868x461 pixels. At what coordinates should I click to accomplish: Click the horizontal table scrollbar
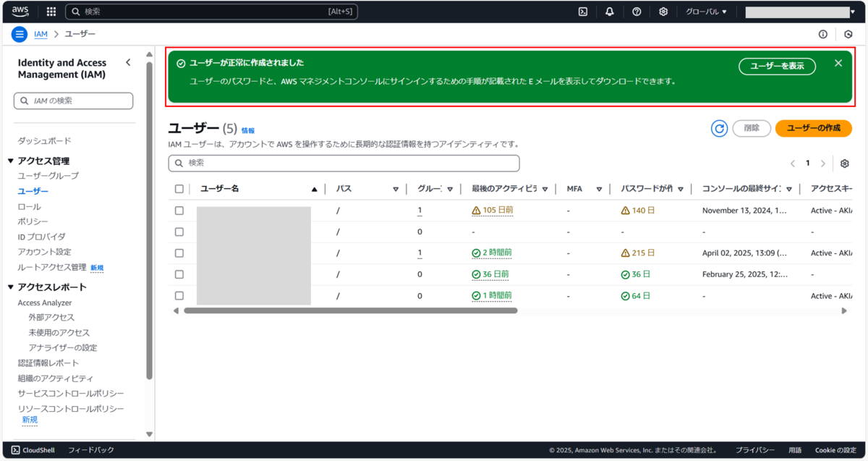[x=351, y=310]
